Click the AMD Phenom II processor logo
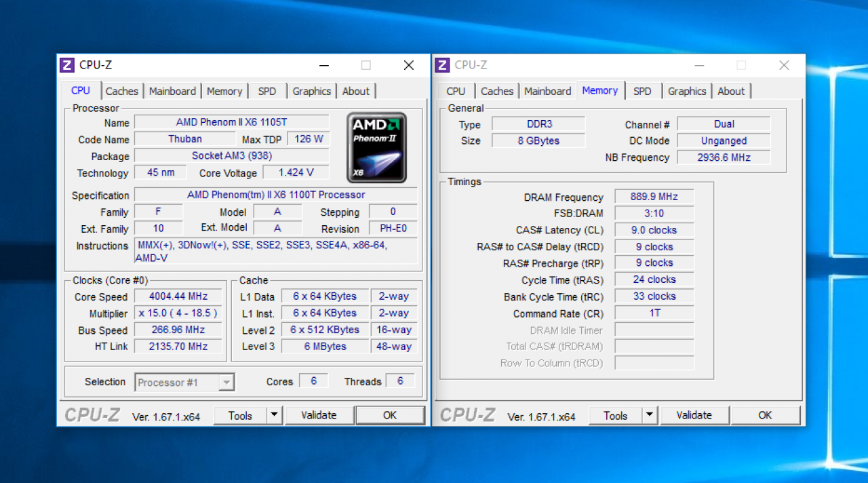Image resolution: width=868 pixels, height=483 pixels. (377, 147)
